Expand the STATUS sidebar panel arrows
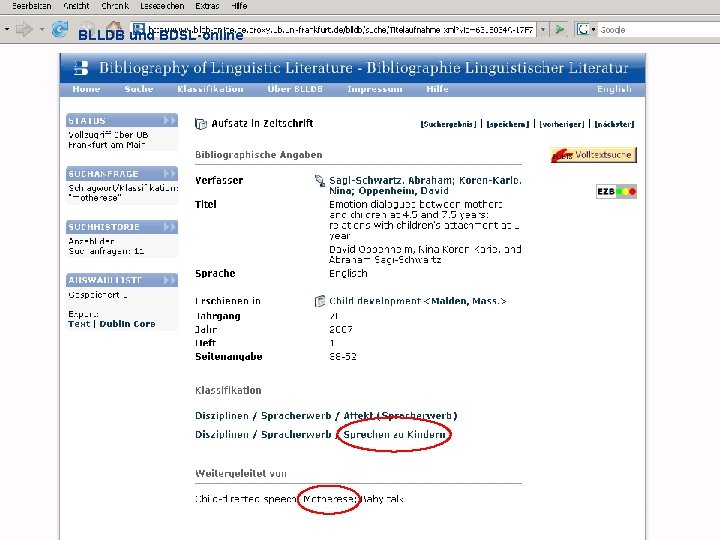The height and width of the screenshot is (540, 720). tap(169, 120)
